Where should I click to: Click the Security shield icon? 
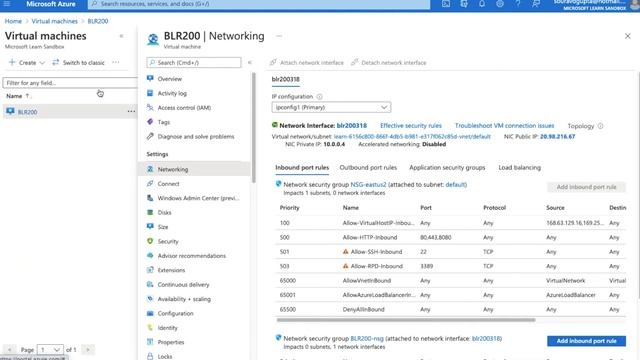(150, 241)
